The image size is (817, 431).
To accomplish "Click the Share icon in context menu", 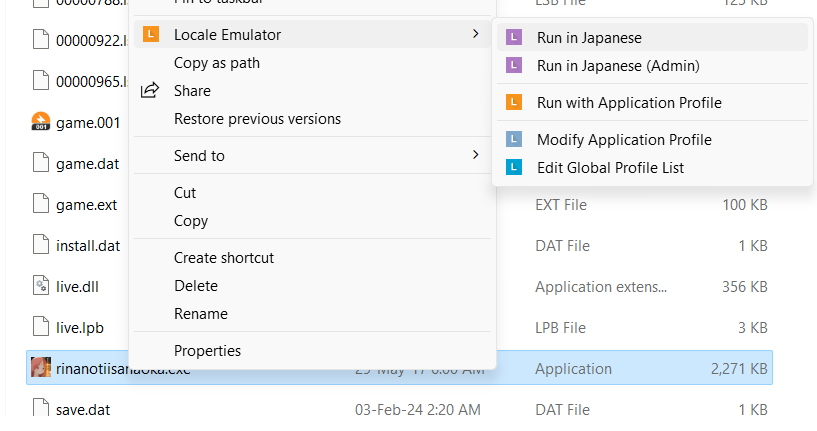I will 150,90.
